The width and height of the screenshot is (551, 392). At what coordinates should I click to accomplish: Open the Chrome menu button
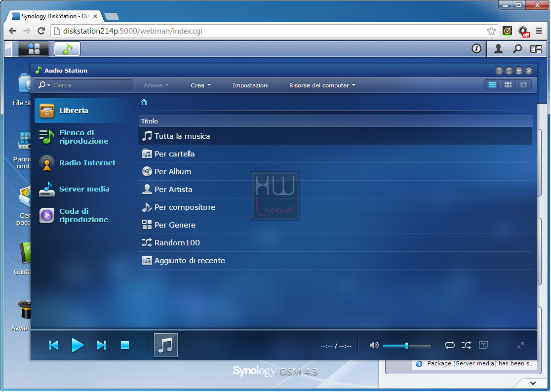point(539,31)
